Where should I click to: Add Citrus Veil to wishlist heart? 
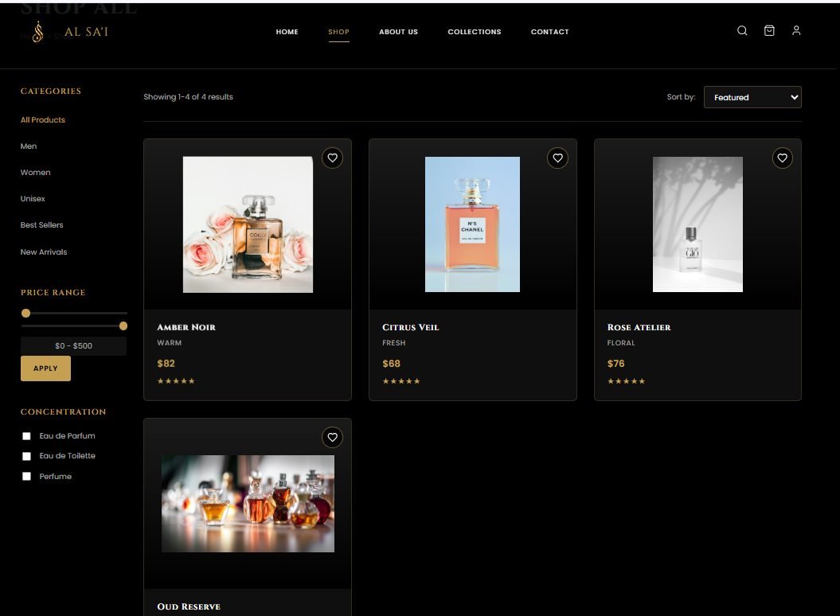[557, 158]
